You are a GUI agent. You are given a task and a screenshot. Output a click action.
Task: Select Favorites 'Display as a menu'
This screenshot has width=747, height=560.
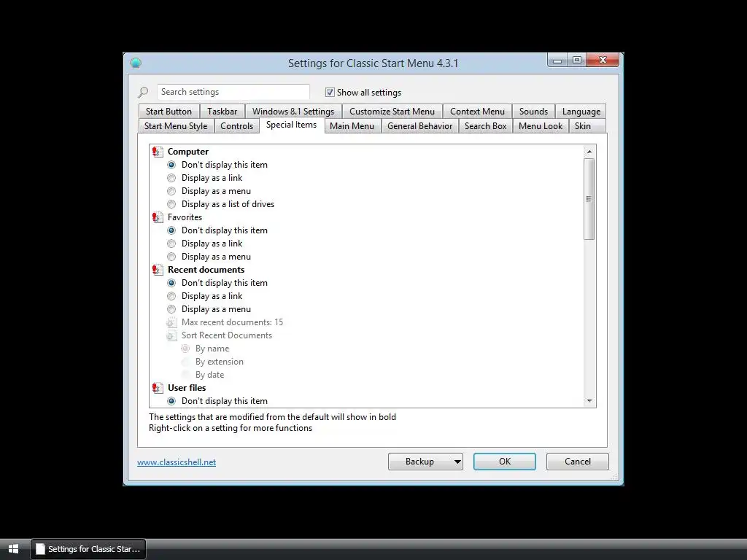(171, 257)
